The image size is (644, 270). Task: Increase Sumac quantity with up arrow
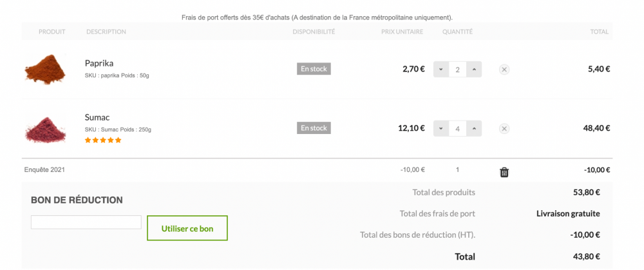[474, 129]
